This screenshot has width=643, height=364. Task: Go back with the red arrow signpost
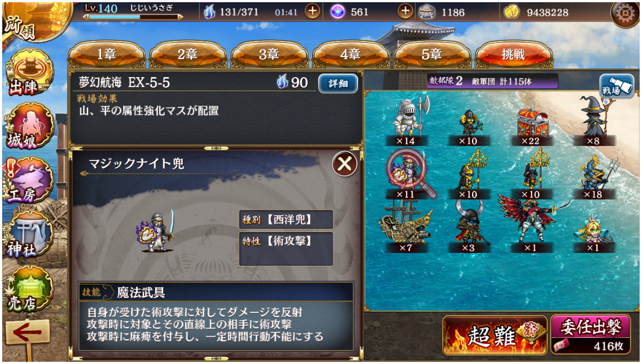pos(27,333)
